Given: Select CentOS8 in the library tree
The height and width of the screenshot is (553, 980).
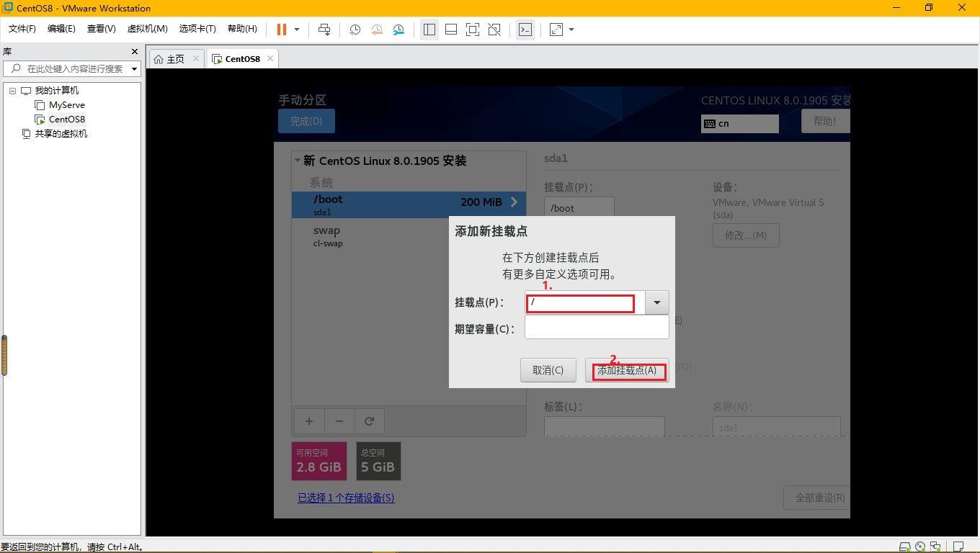Looking at the screenshot, I should pyautogui.click(x=66, y=120).
